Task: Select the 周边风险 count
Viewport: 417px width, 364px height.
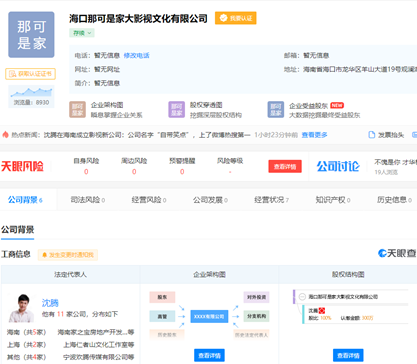Action: tap(134, 172)
